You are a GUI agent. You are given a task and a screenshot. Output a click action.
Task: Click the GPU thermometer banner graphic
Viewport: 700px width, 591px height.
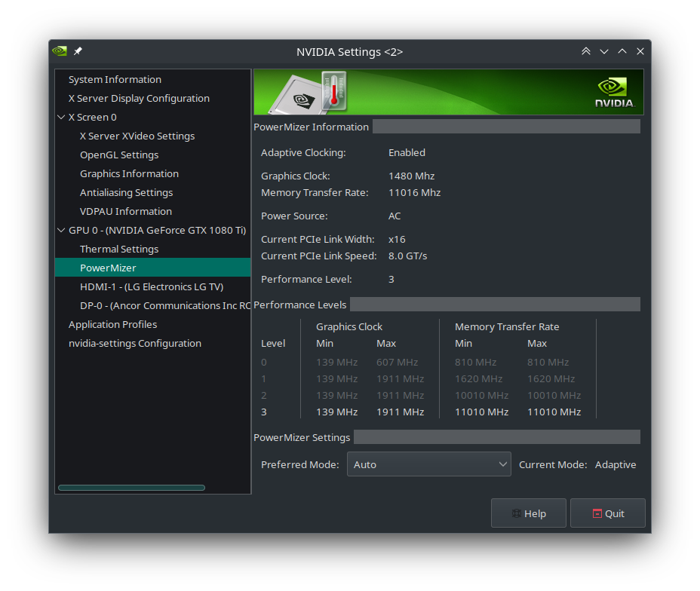pos(308,93)
